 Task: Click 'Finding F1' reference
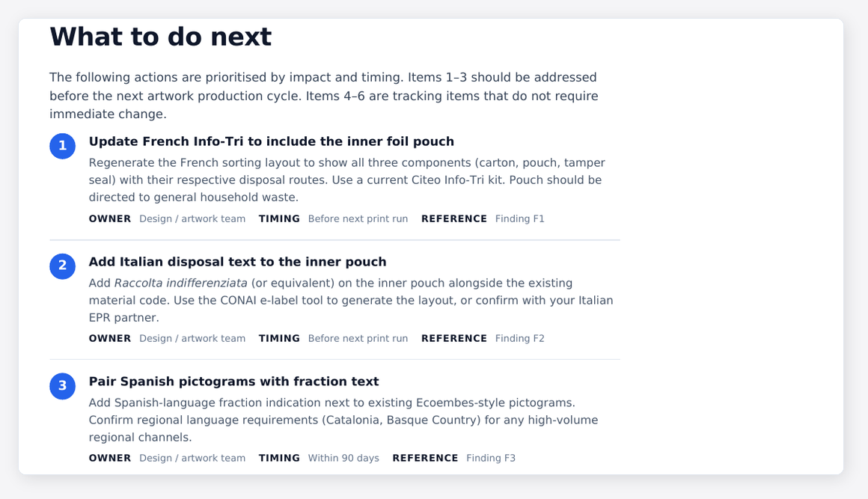click(x=520, y=218)
